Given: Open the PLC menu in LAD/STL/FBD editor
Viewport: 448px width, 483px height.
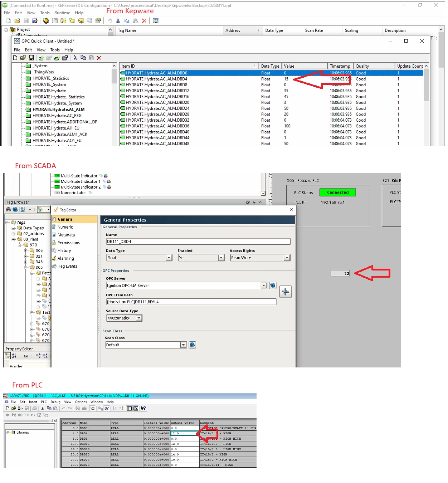Looking at the screenshot, I should [x=44, y=402].
